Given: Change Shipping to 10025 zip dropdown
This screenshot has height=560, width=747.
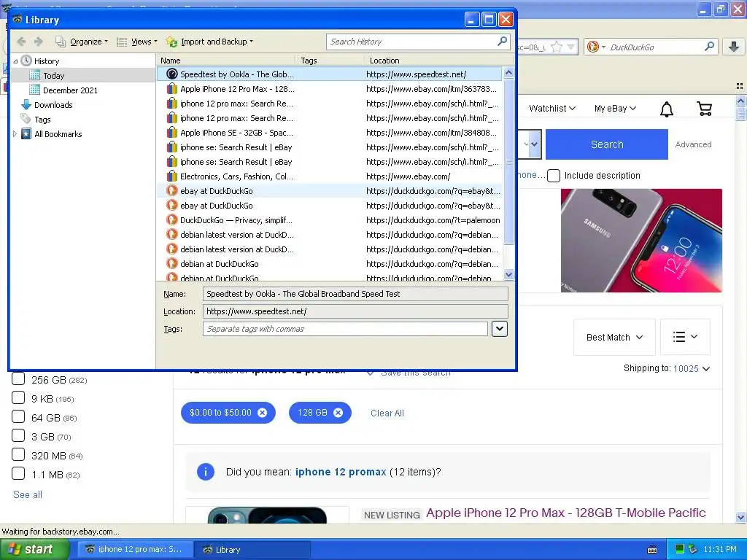Looking at the screenshot, I should click(692, 368).
